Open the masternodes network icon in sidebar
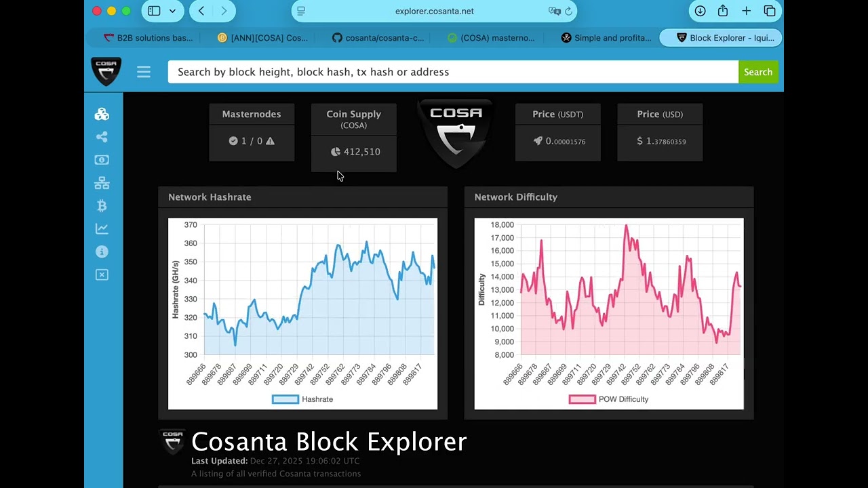Viewport: 868px width, 488px height. (x=102, y=183)
